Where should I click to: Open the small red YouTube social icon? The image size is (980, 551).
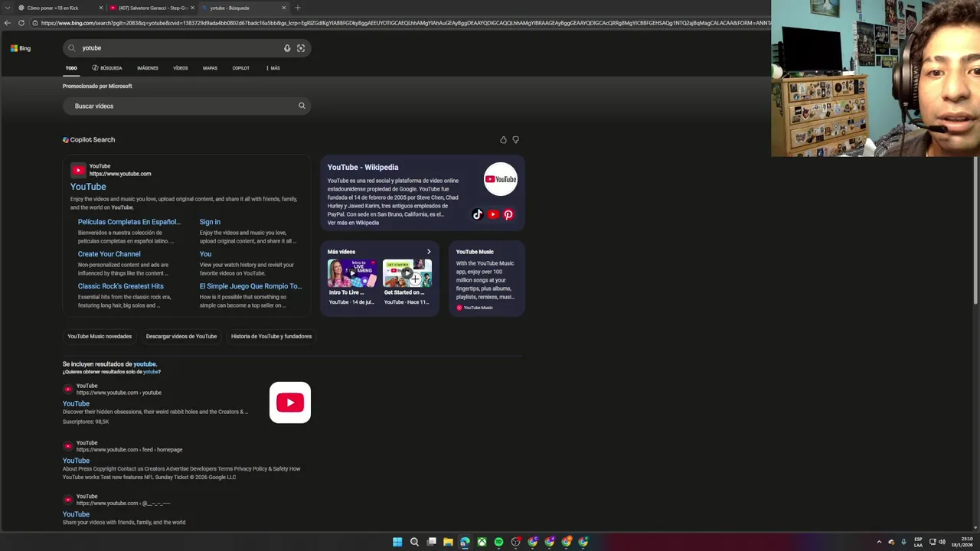tap(493, 214)
